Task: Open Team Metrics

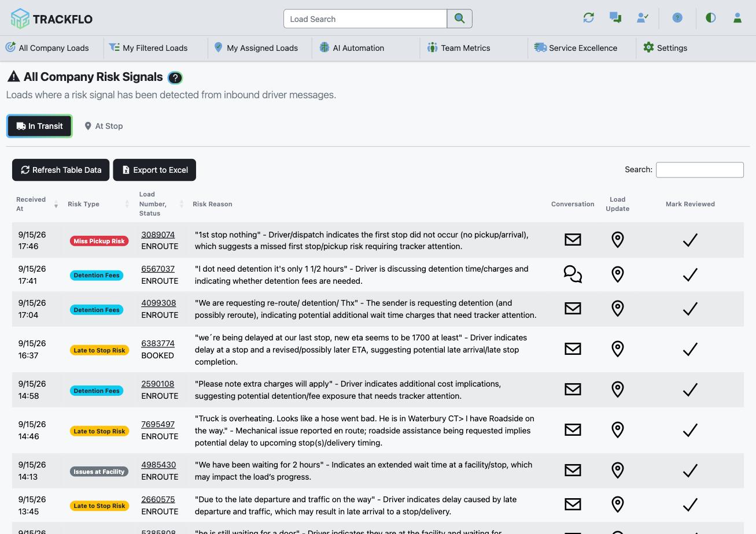Action: [459, 48]
